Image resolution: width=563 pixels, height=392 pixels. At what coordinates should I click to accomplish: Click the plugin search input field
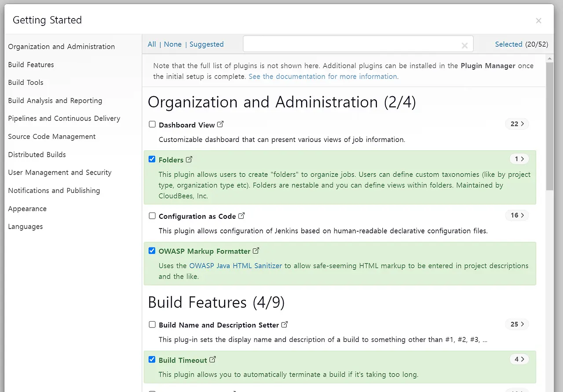(358, 44)
